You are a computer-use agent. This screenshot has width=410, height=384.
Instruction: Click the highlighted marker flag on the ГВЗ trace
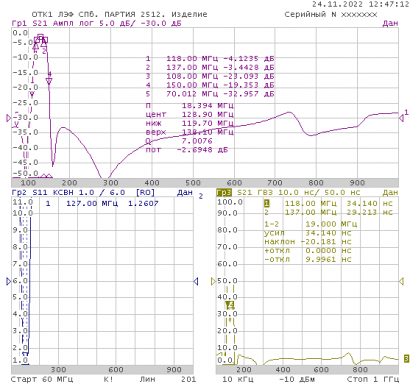(230, 305)
